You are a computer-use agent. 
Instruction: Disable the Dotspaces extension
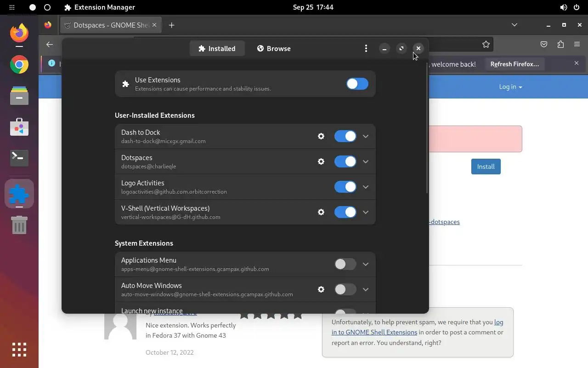click(345, 161)
